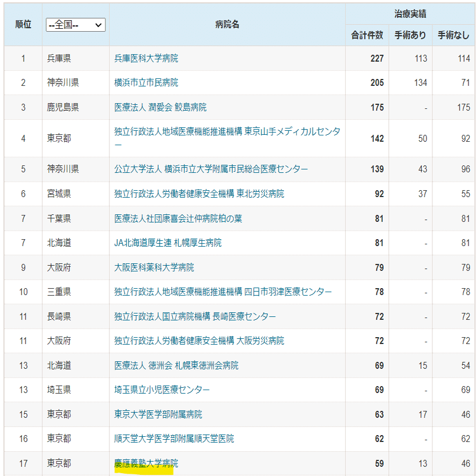Open 順天堂大学医学部附属順天堂医院 link
The width and height of the screenshot is (476, 476).
coord(174,439)
